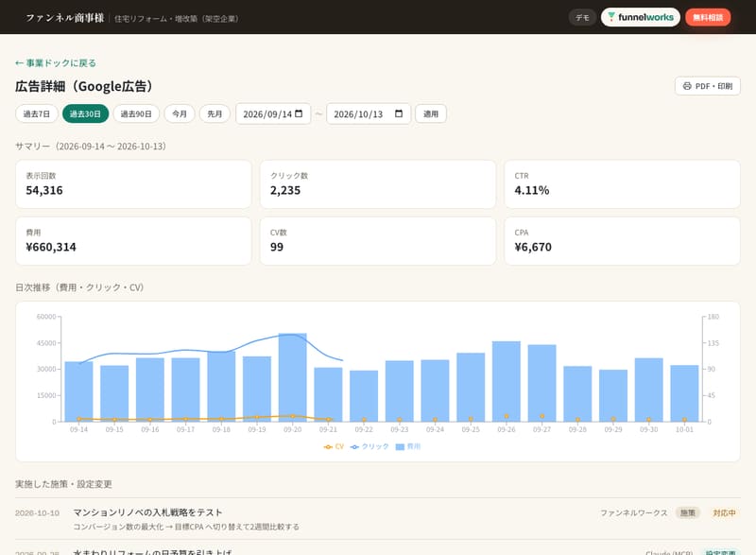Click the 10-01 cost bar in chart

coord(684,393)
